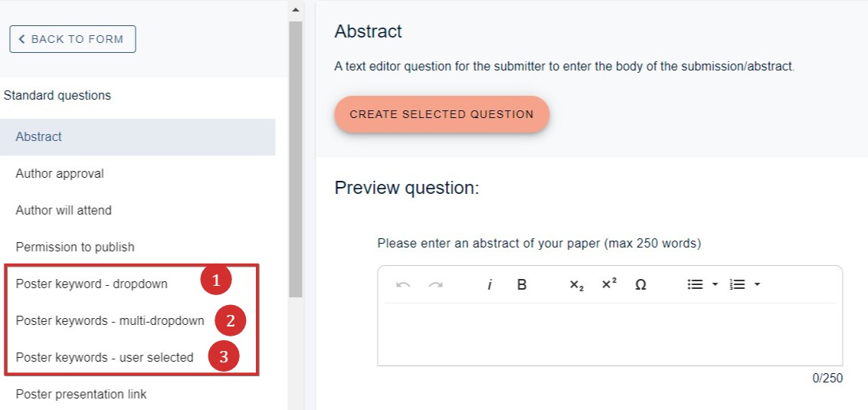
Task: Click the scrollbar up arrow
Action: 295,9
